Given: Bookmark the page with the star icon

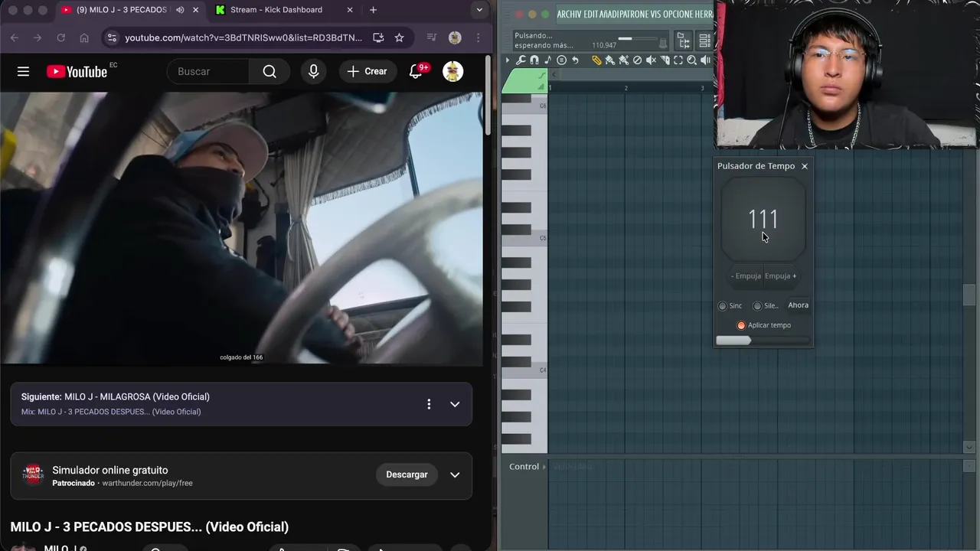Looking at the screenshot, I should click(x=399, y=37).
